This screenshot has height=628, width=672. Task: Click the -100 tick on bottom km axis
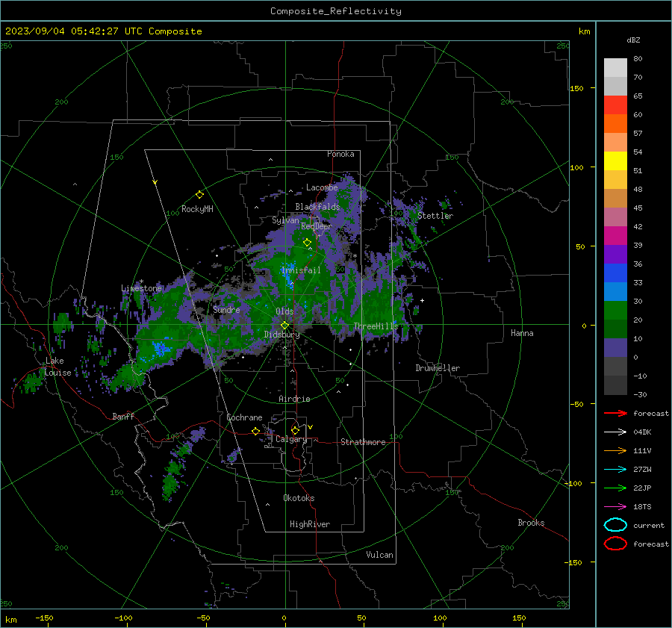[123, 618]
